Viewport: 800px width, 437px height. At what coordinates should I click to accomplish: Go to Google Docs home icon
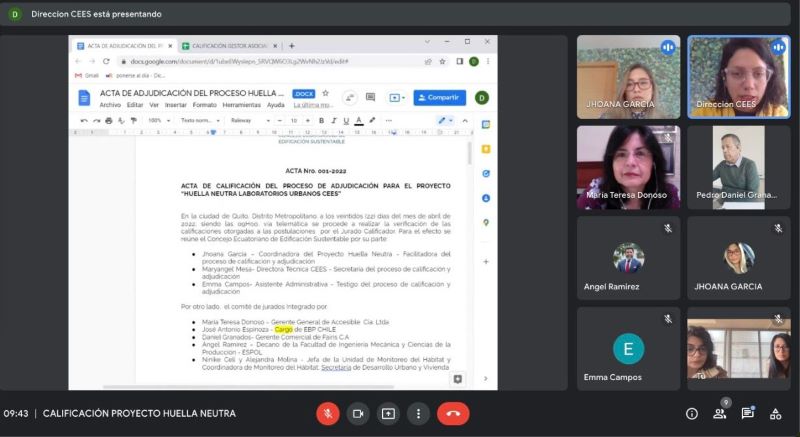[84, 97]
